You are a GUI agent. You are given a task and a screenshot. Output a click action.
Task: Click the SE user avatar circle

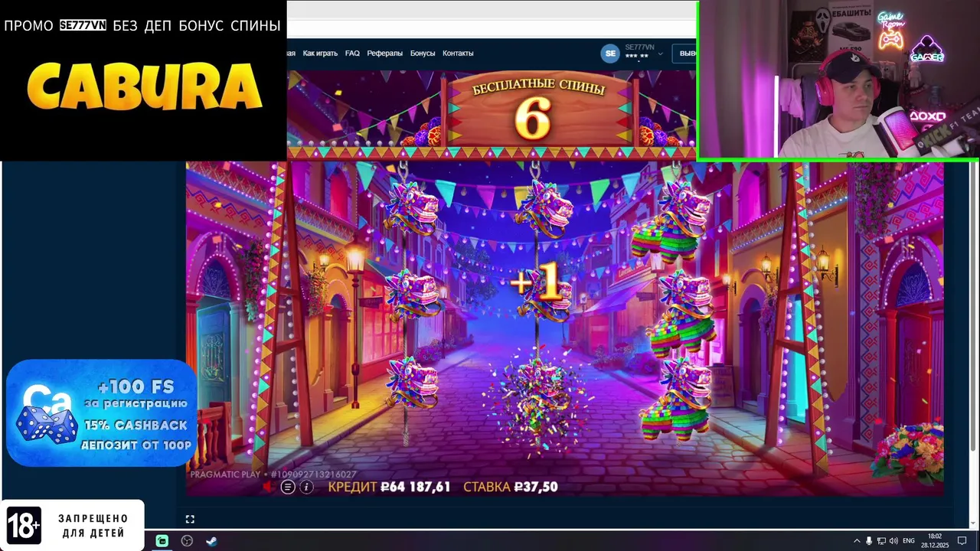(x=610, y=53)
